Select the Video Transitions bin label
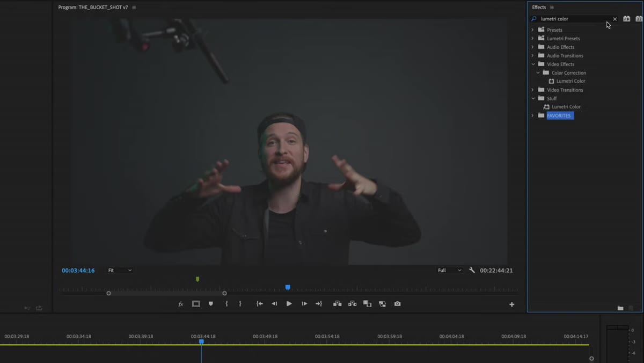The image size is (644, 363). 565,90
